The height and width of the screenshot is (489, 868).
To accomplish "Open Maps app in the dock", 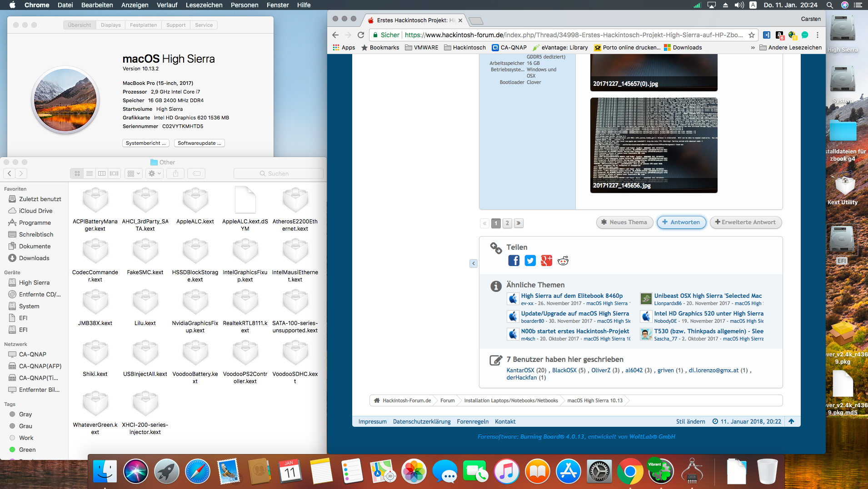I will pyautogui.click(x=383, y=471).
